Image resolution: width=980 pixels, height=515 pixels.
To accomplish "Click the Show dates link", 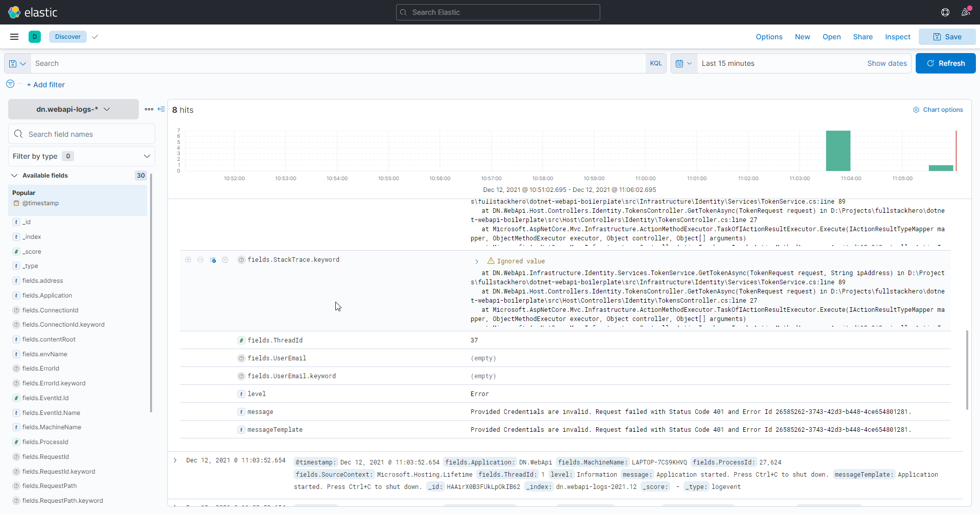I will point(887,63).
